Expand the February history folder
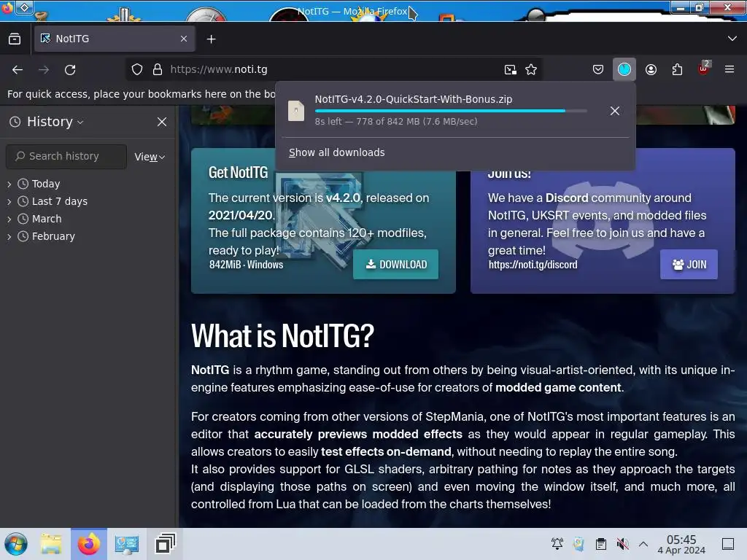747x560 pixels. 9,237
